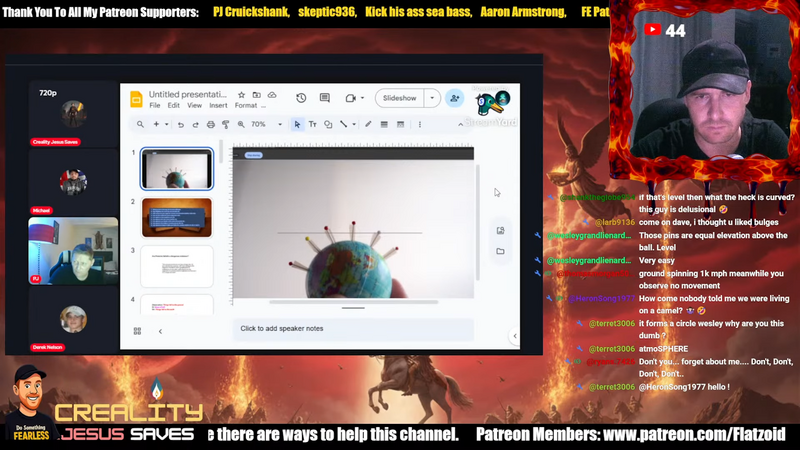Select the text box tool

(x=313, y=124)
